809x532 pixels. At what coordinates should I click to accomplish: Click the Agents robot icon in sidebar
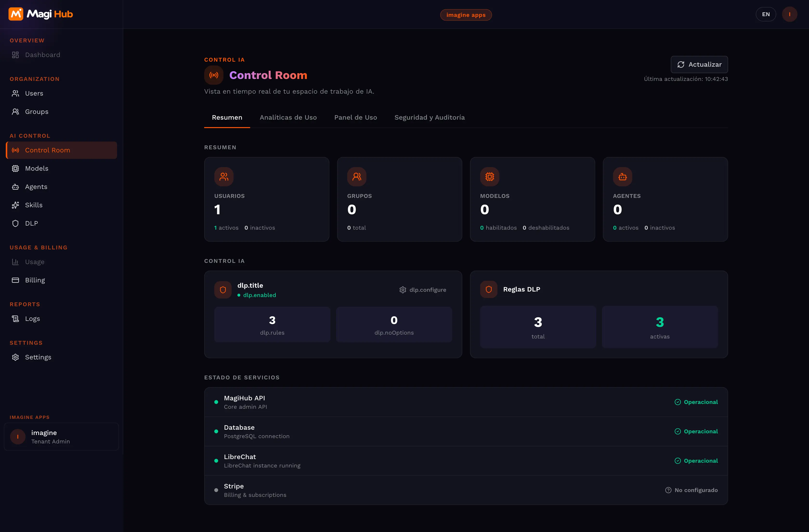(x=15, y=187)
